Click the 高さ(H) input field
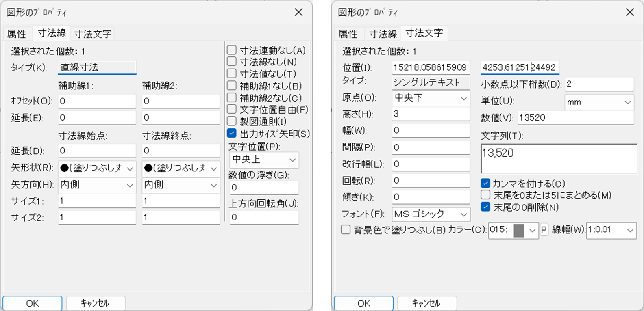 pyautogui.click(x=431, y=114)
